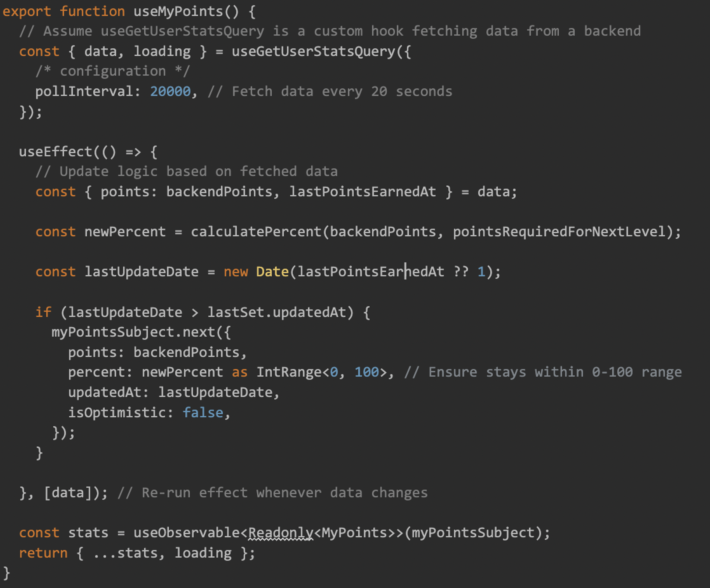Click the new keyword before Date

pyautogui.click(x=236, y=272)
